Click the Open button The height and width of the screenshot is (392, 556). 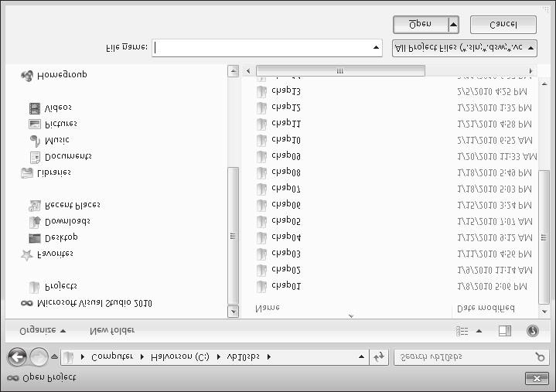pos(421,25)
